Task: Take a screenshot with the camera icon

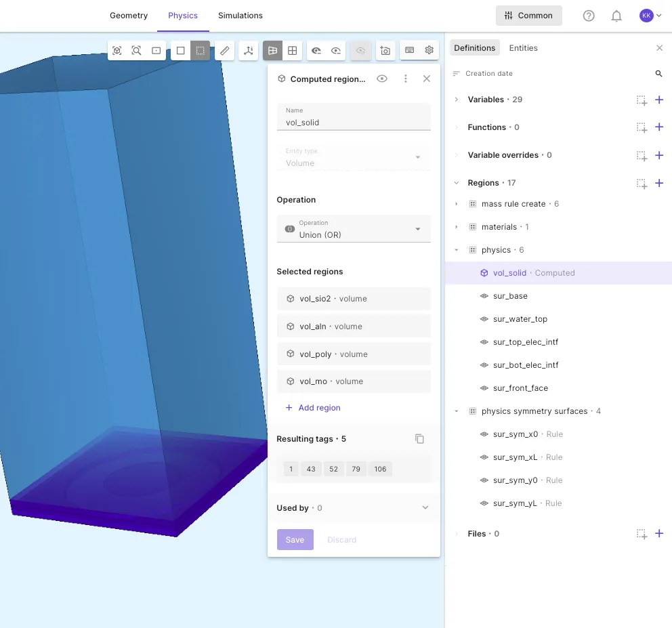Action: 385,51
